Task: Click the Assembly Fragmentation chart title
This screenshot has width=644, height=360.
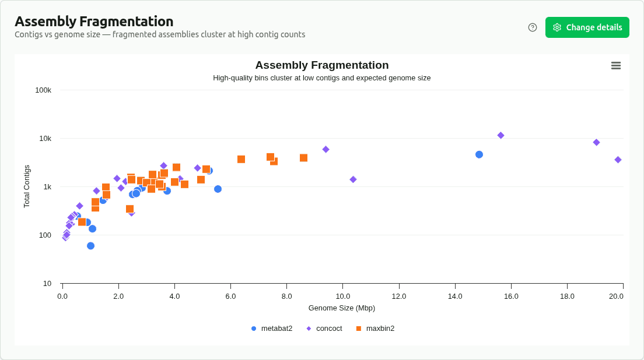Action: point(322,65)
